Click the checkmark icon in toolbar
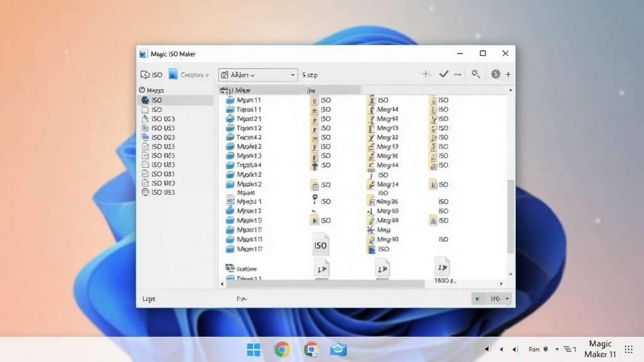The image size is (644, 362). (443, 74)
